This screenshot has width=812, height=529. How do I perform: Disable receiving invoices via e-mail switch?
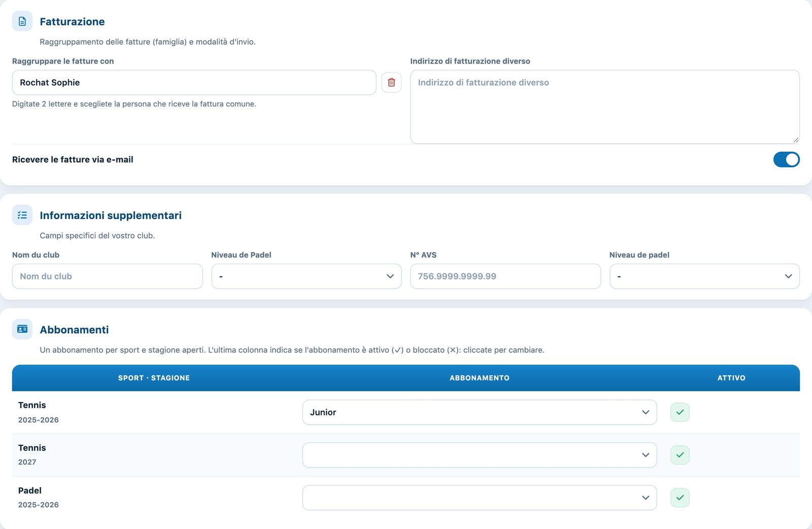787,159
